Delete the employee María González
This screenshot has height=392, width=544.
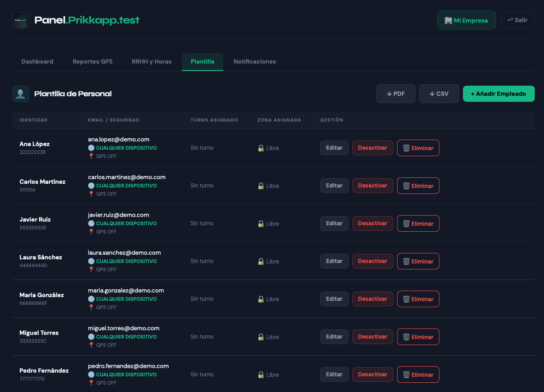(x=418, y=299)
